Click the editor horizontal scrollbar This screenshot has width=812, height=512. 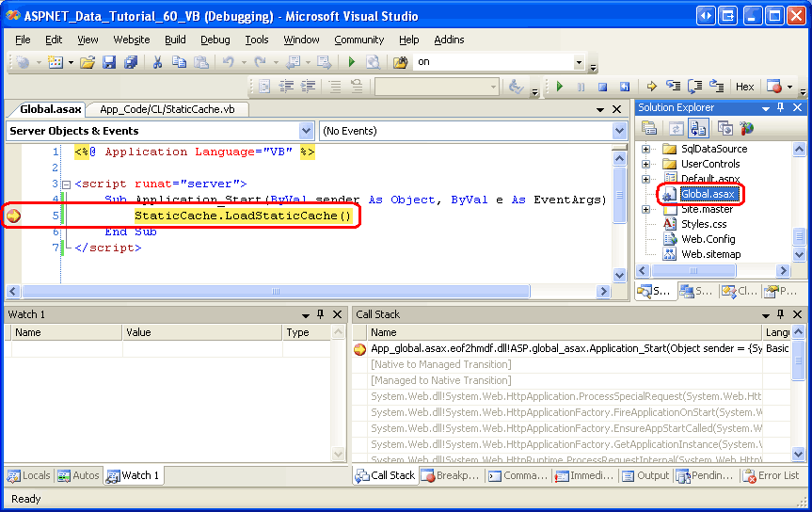[282, 292]
